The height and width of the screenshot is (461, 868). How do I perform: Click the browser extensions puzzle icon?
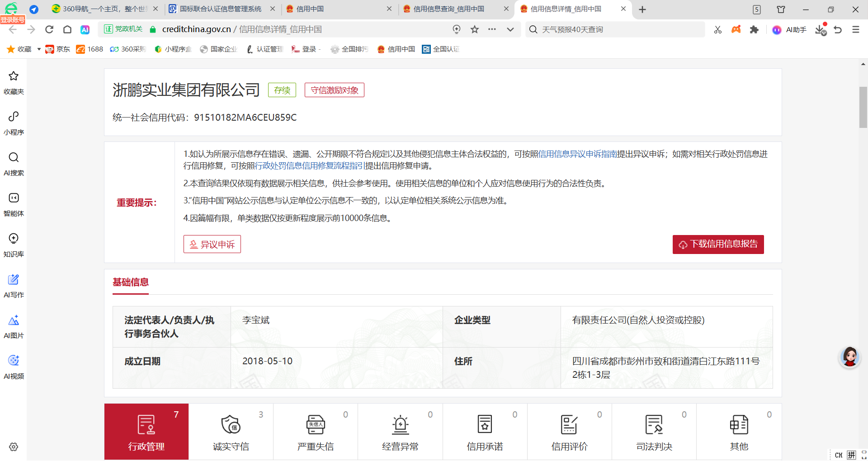click(x=754, y=29)
